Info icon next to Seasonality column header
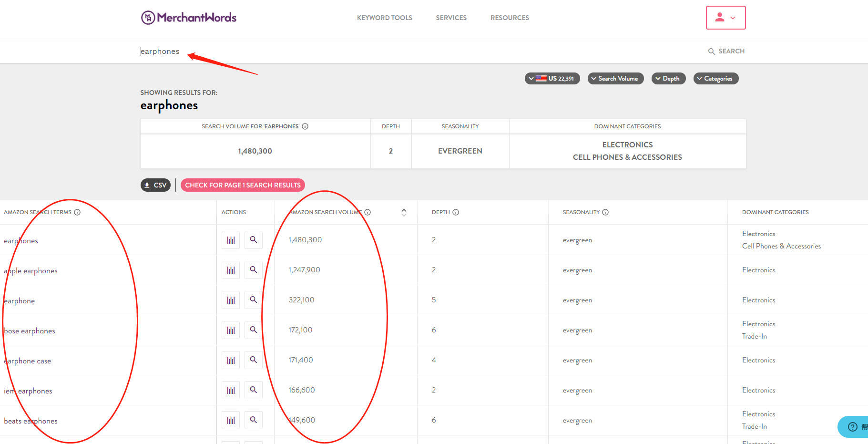 pyautogui.click(x=605, y=212)
